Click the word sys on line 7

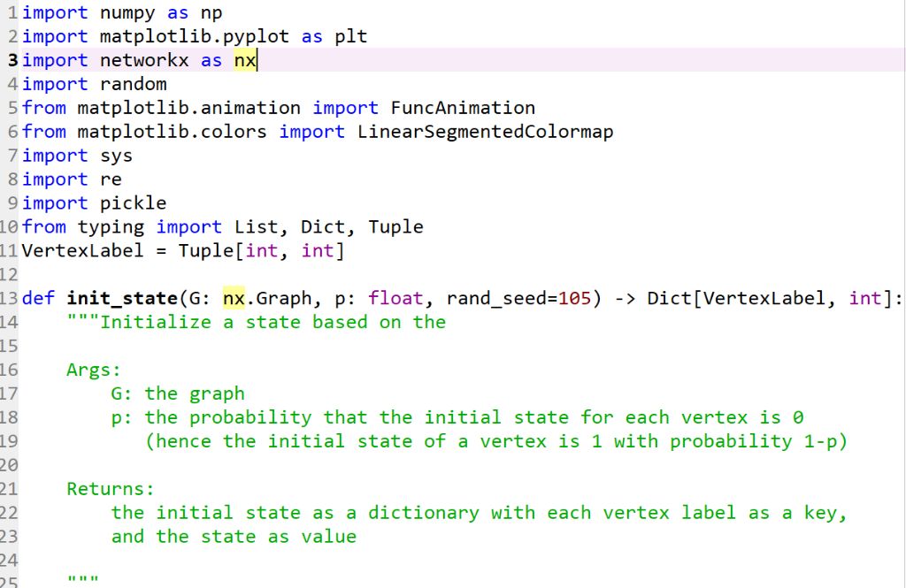(x=116, y=156)
